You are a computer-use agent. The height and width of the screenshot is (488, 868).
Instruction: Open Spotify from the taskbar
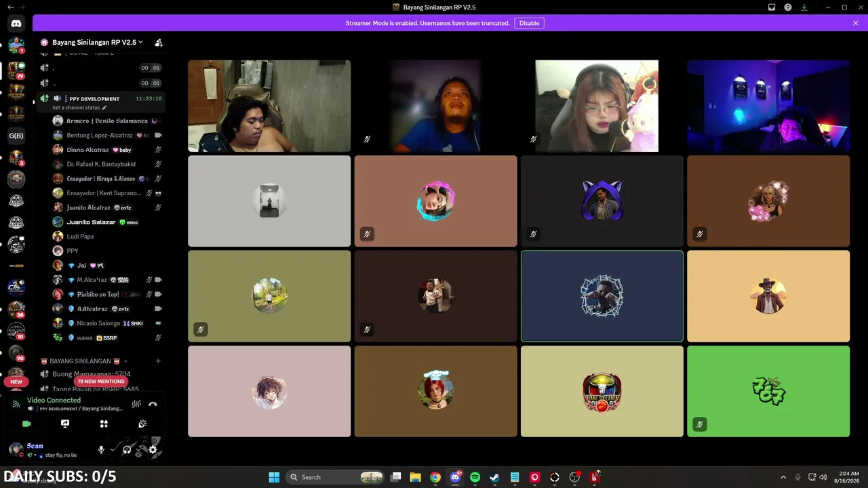tap(475, 477)
